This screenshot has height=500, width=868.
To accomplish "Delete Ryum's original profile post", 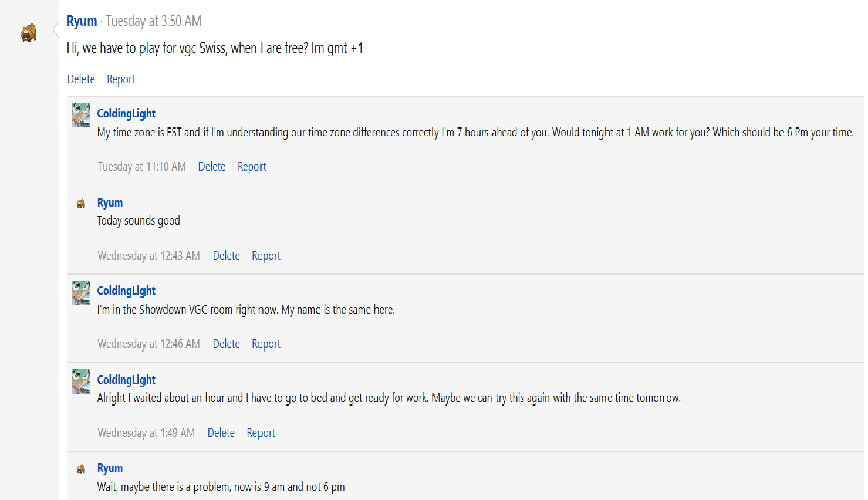I will coord(81,79).
